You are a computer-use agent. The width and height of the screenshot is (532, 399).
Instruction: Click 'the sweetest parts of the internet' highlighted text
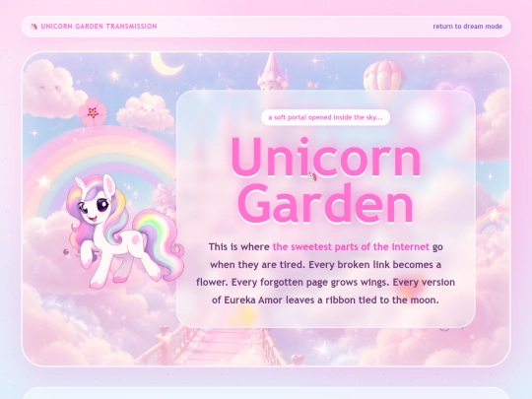pyautogui.click(x=351, y=246)
